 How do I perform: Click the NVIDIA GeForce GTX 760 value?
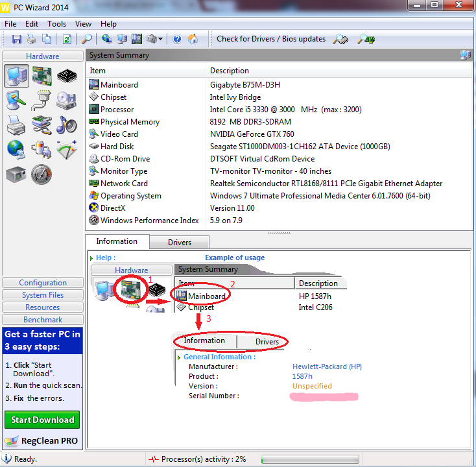coord(252,134)
